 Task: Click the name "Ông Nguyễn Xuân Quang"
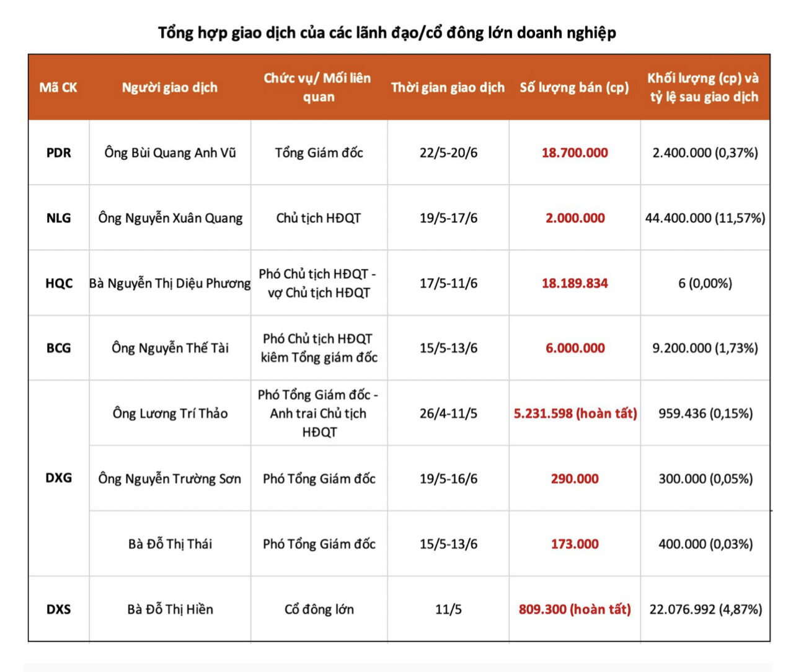(x=170, y=218)
